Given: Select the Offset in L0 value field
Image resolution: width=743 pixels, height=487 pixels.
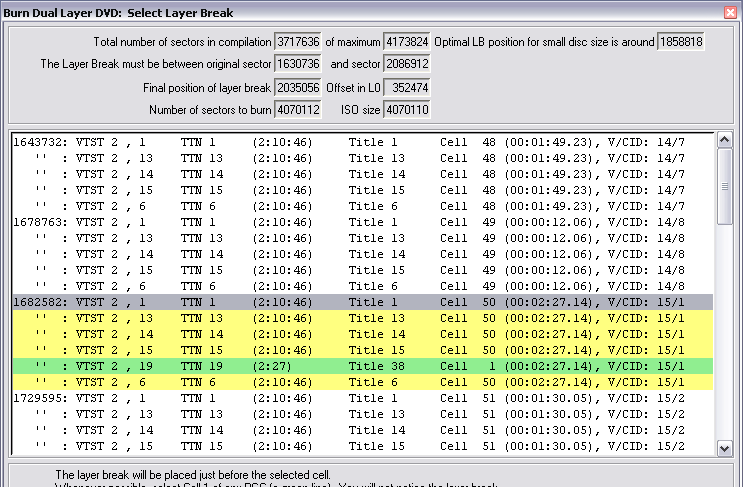Looking at the screenshot, I should point(407,87).
